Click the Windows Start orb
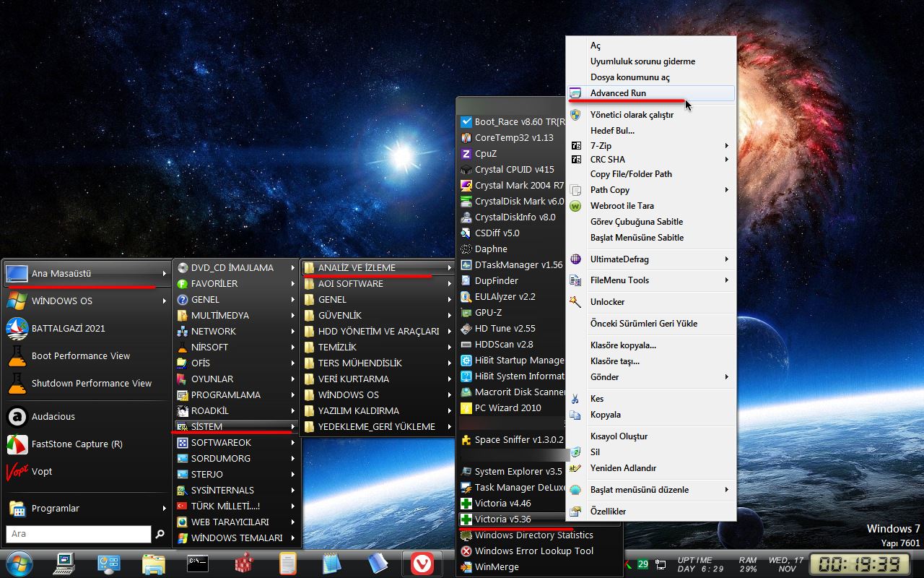Viewport: 924px width, 578px height. 19,563
